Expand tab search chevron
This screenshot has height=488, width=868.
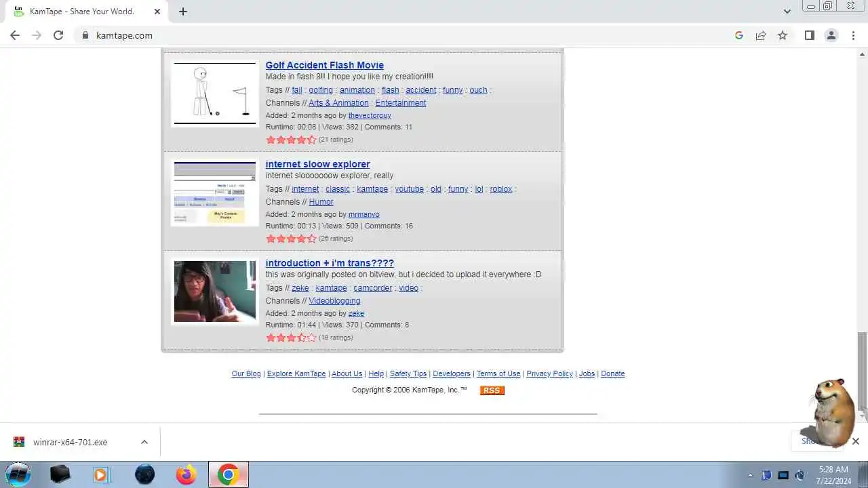[x=787, y=12]
